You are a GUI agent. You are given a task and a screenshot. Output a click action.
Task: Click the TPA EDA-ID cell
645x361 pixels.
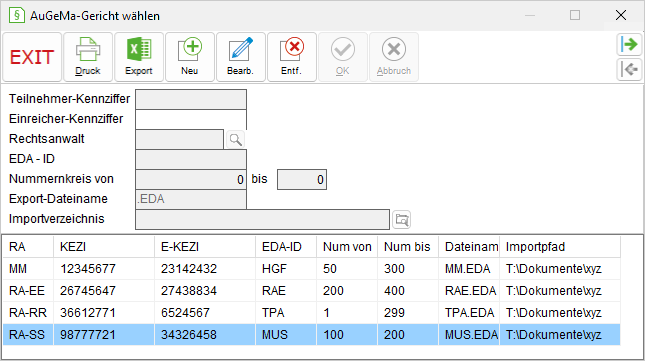pyautogui.click(x=286, y=313)
